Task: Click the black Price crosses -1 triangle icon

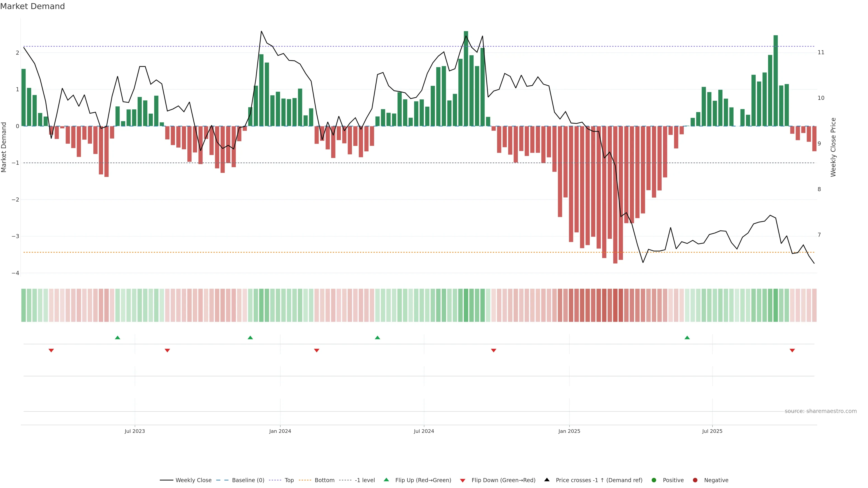Action: click(x=547, y=480)
